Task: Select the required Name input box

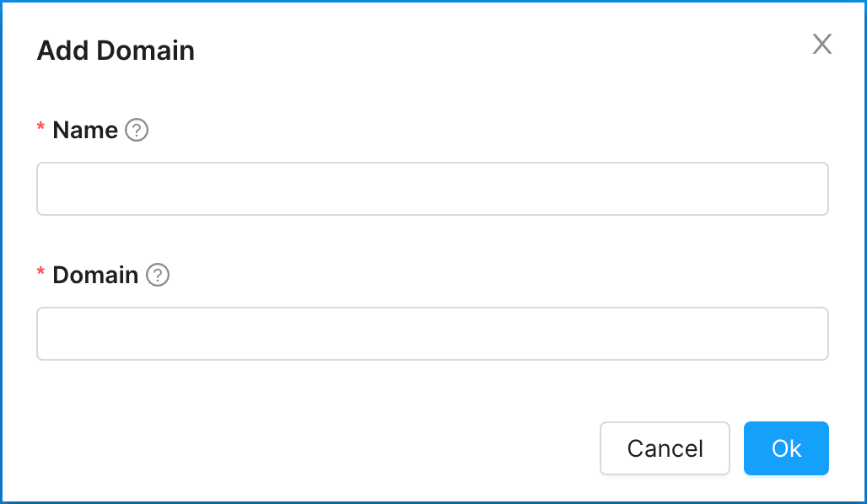Action: point(432,189)
